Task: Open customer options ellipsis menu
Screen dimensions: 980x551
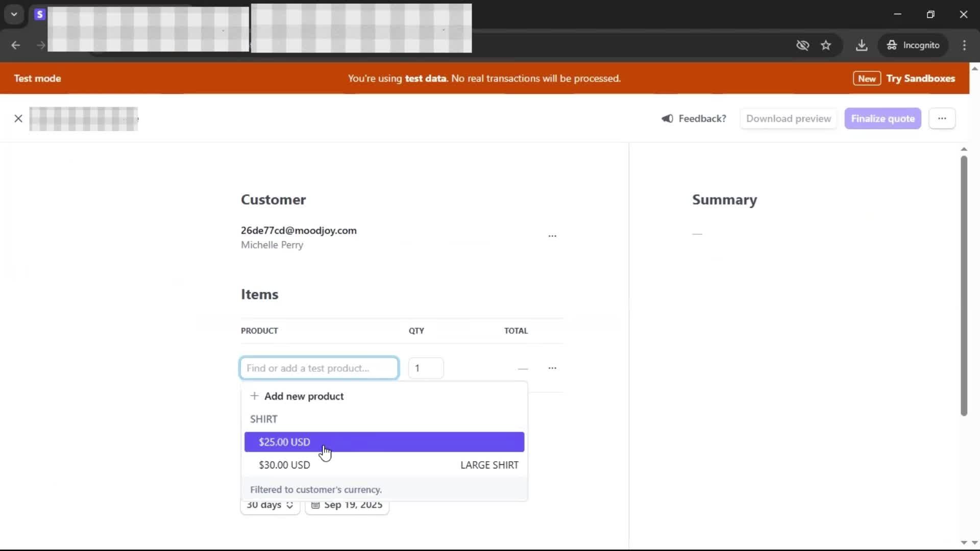Action: (x=552, y=236)
